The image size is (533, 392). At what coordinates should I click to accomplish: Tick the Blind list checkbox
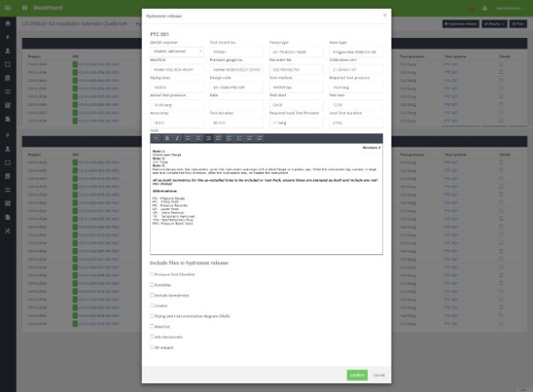point(152,326)
